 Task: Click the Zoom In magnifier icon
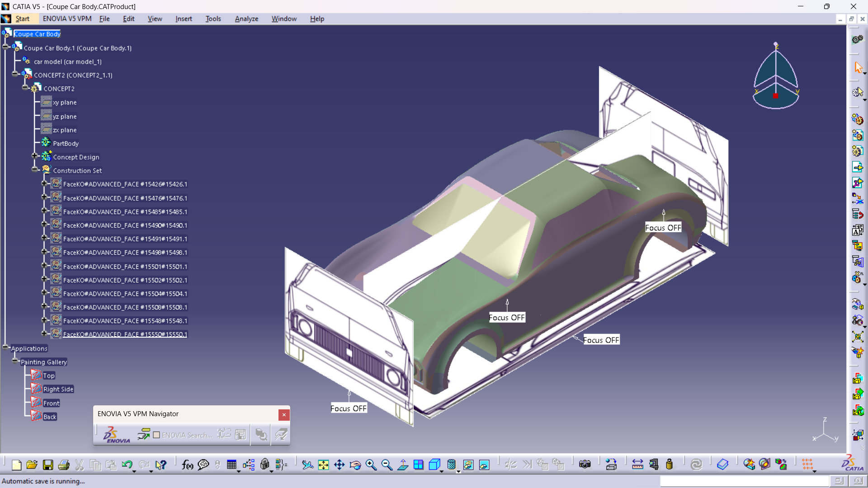pyautogui.click(x=371, y=465)
